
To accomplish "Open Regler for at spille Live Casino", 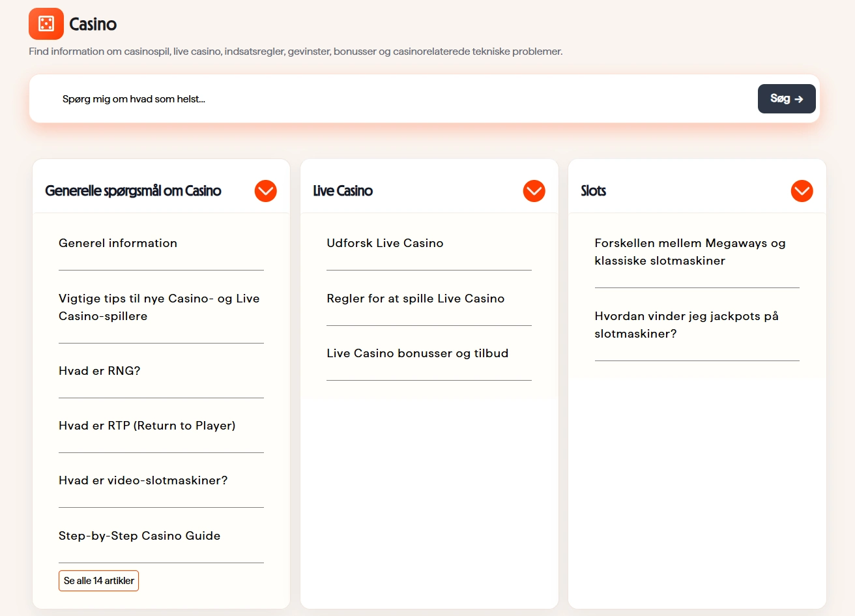I will 416,299.
